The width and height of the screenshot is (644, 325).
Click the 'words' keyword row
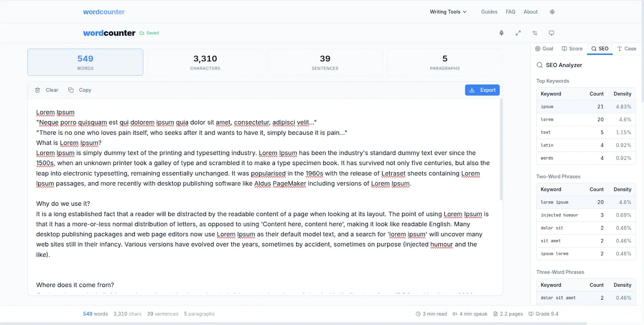click(586, 158)
